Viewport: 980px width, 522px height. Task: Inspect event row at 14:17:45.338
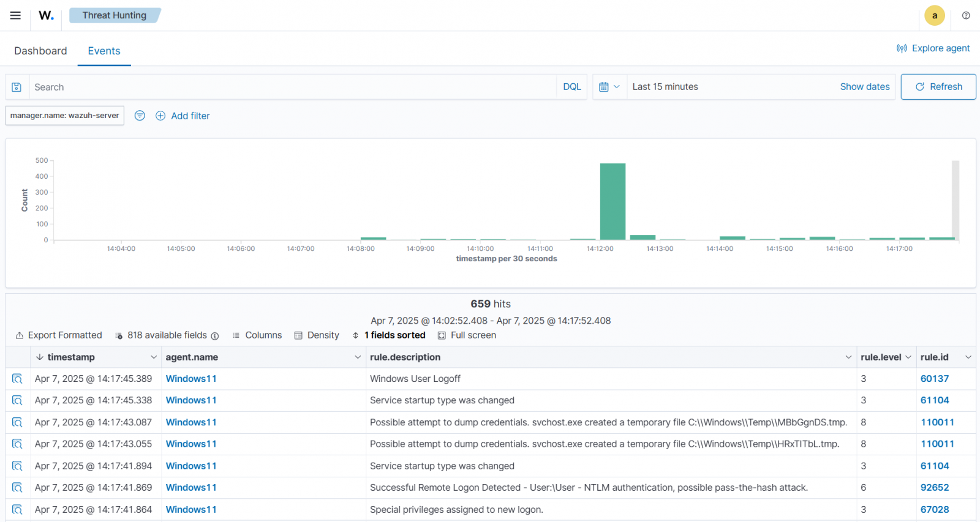[17, 400]
